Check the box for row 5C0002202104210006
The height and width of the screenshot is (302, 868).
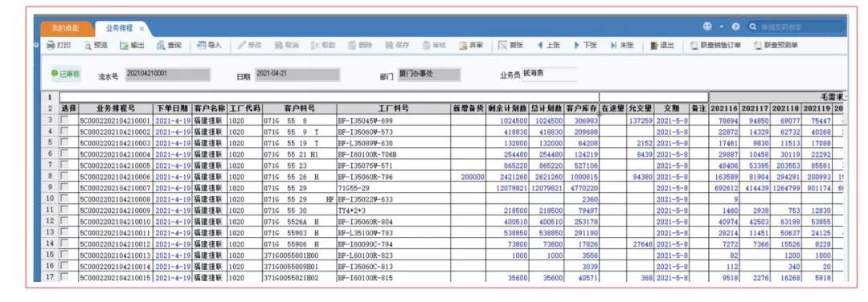[65, 177]
